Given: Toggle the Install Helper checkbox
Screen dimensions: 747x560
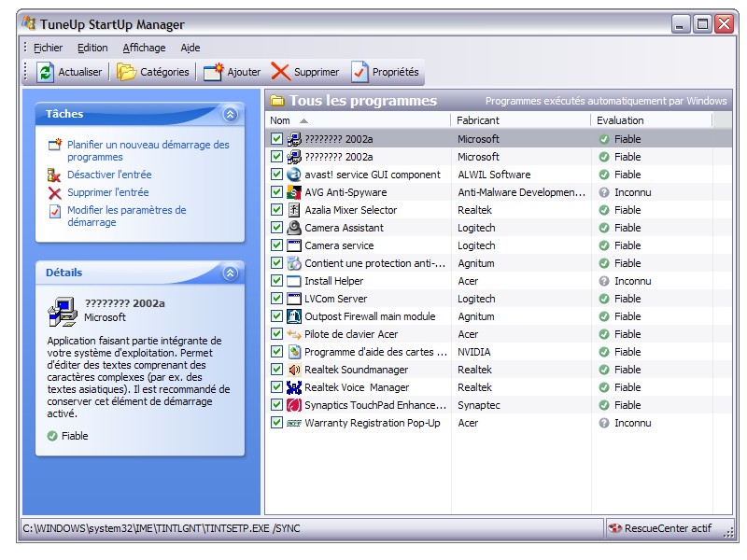Looking at the screenshot, I should (276, 281).
